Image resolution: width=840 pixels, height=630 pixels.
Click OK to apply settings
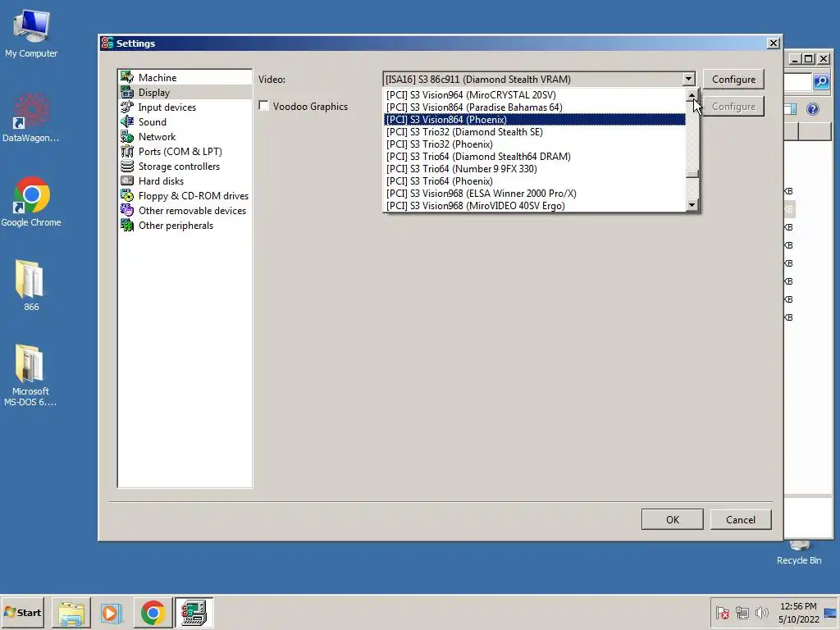[673, 519]
